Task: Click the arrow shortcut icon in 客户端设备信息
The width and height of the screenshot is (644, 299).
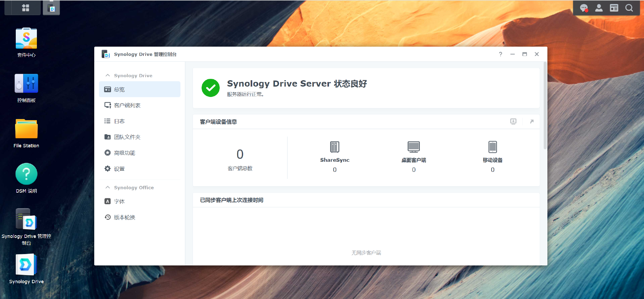Action: tap(532, 121)
